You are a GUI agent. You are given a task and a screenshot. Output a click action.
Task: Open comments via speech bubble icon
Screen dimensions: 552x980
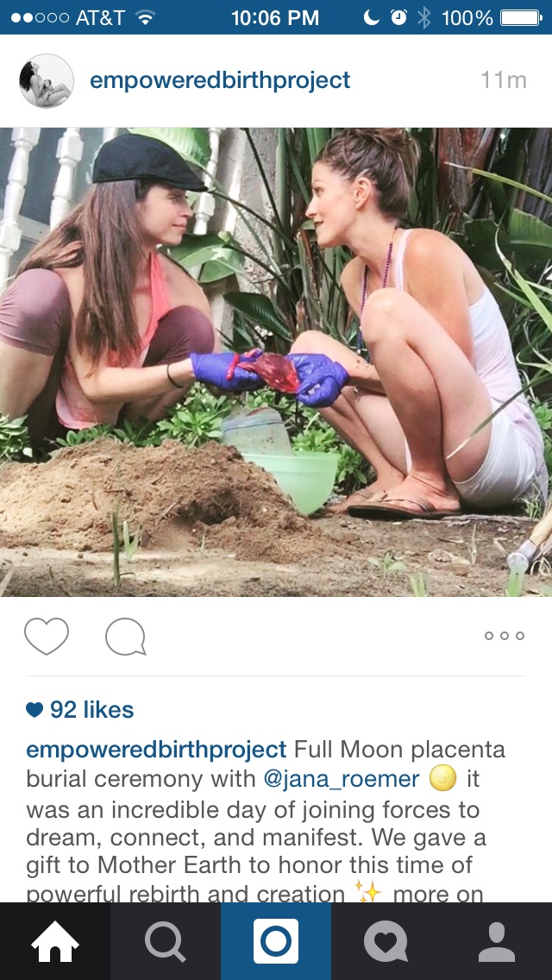tap(126, 637)
